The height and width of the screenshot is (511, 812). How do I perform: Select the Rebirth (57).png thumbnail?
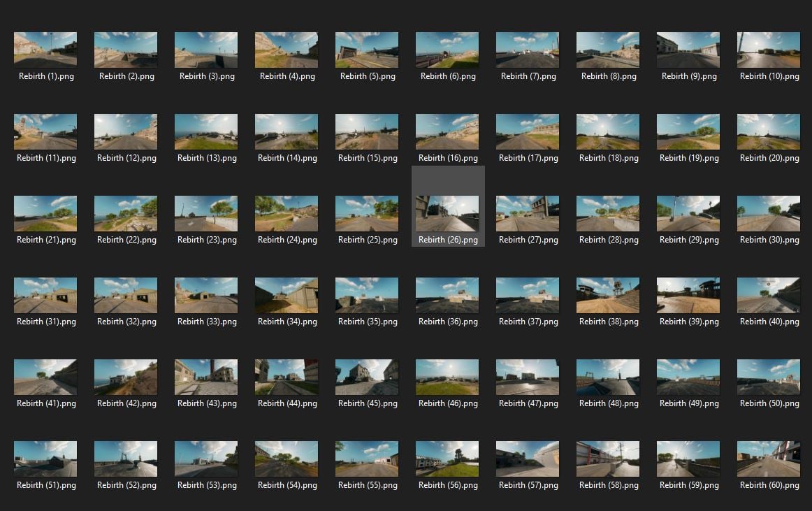pyautogui.click(x=528, y=459)
